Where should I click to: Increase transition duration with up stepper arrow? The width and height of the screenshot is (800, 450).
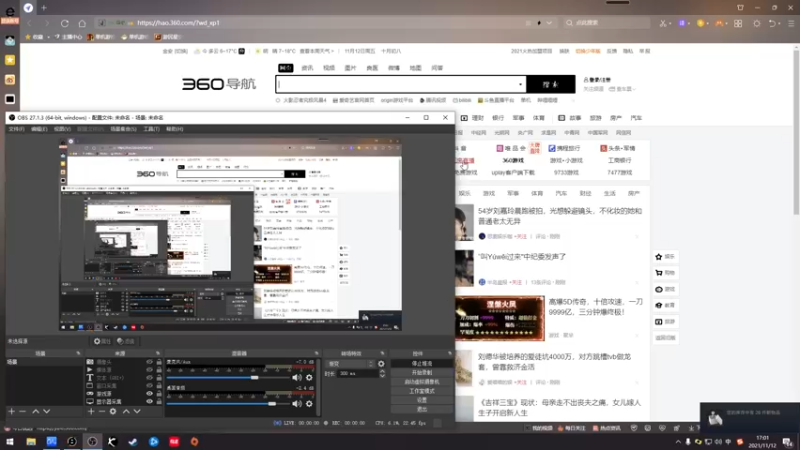coord(382,371)
